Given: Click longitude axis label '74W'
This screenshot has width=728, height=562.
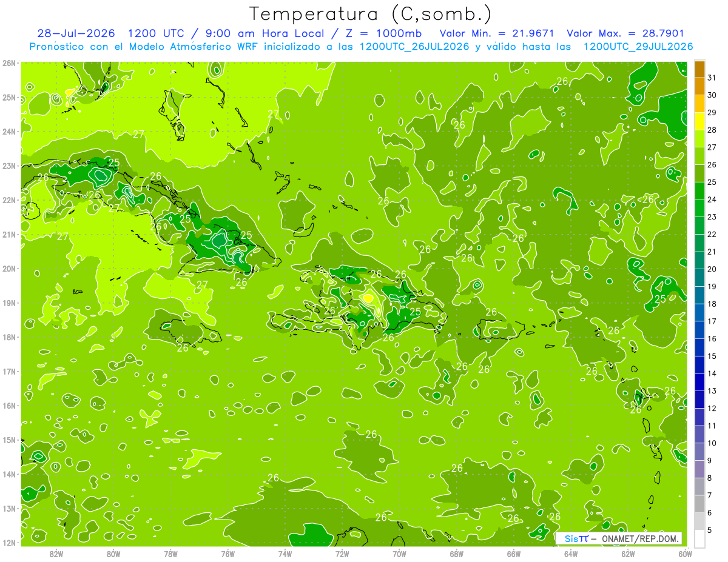Looking at the screenshot, I should pyautogui.click(x=285, y=554).
